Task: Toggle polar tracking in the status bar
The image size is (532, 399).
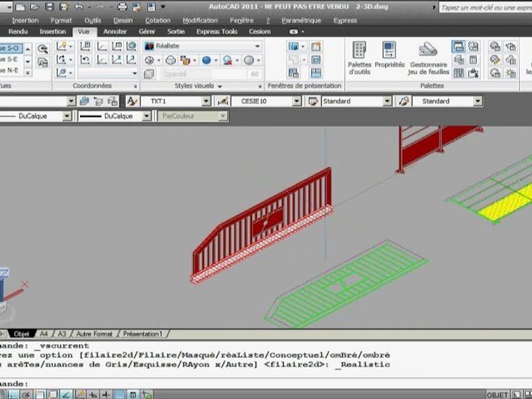Action: [x=27, y=395]
